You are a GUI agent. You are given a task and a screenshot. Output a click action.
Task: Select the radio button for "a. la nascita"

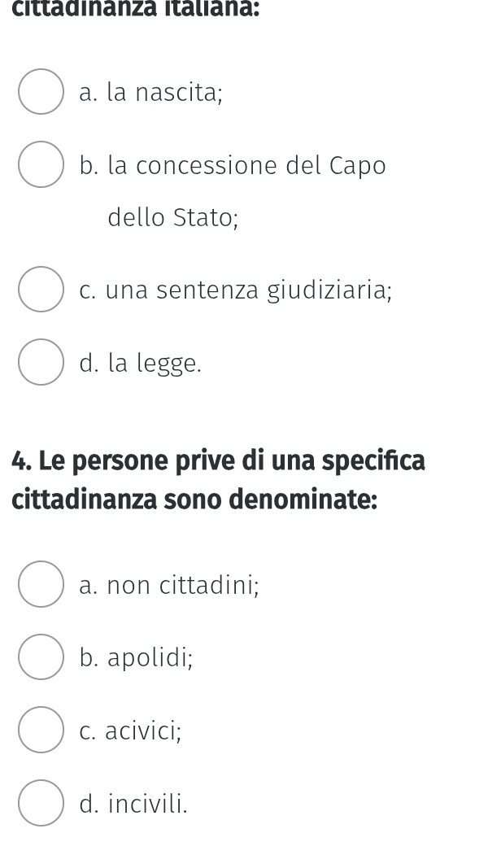click(41, 92)
